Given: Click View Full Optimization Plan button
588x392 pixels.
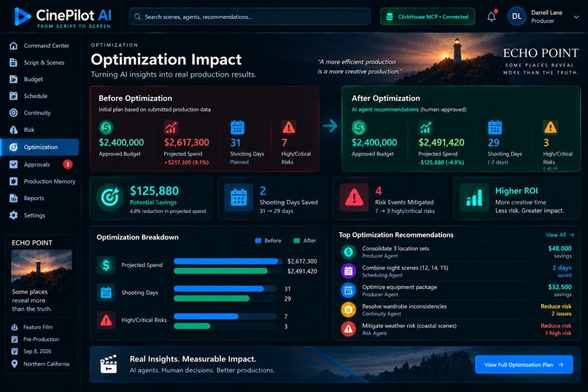Looking at the screenshot, I should [524, 364].
